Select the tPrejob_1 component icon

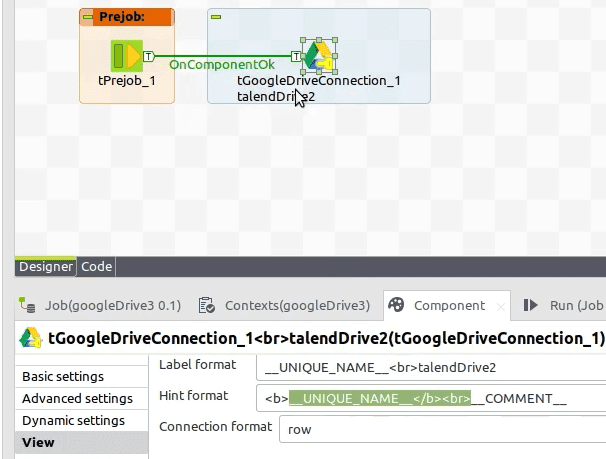click(x=127, y=56)
